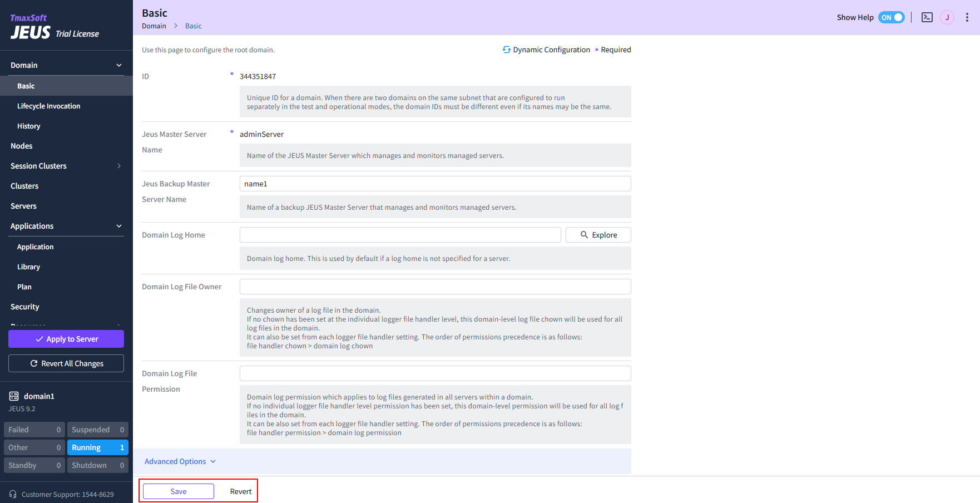Image resolution: width=980 pixels, height=503 pixels.
Task: Collapse the Applications sidebar section
Action: [119, 226]
